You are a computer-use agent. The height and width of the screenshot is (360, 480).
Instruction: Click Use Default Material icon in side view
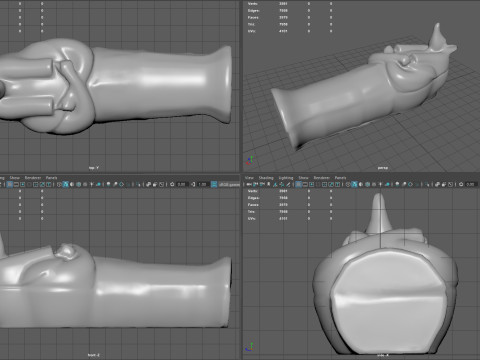[x=361, y=184]
